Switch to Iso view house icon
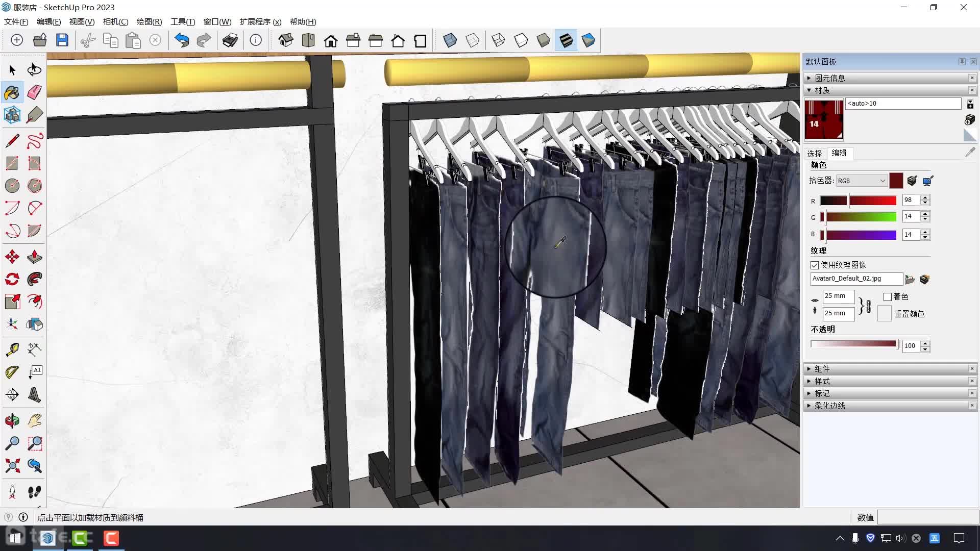This screenshot has height=551, width=980. pos(286,40)
